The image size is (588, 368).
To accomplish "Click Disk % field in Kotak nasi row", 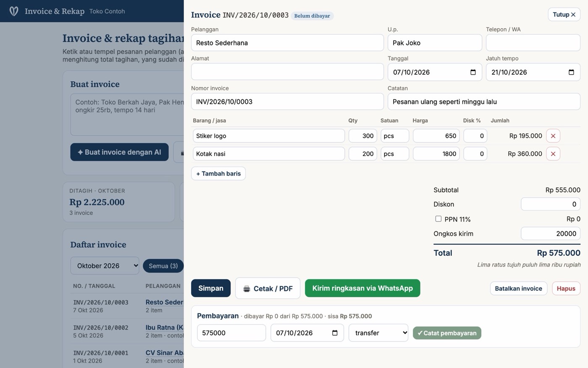I will coord(475,154).
